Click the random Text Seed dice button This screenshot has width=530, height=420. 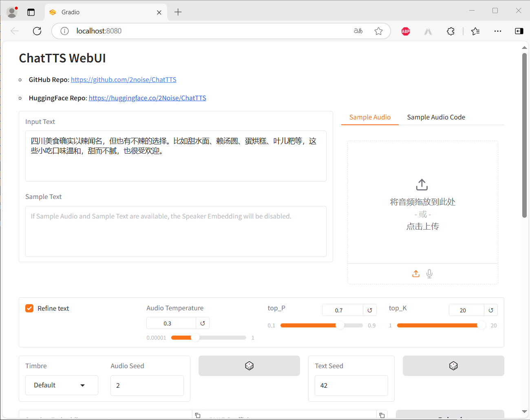[x=453, y=366]
